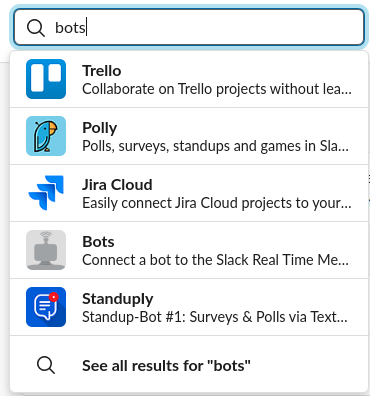370x396 pixels.
Task: Focus the search field containing bots
Action: pyautogui.click(x=189, y=27)
